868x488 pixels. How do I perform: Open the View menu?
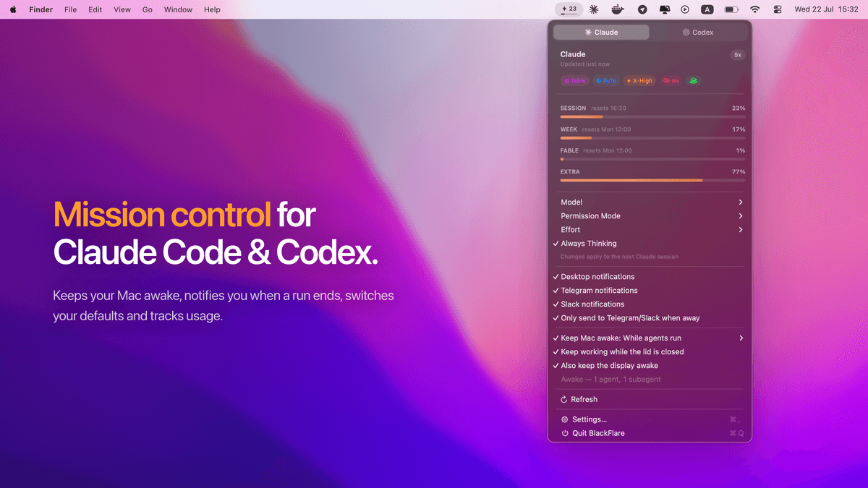(122, 9)
